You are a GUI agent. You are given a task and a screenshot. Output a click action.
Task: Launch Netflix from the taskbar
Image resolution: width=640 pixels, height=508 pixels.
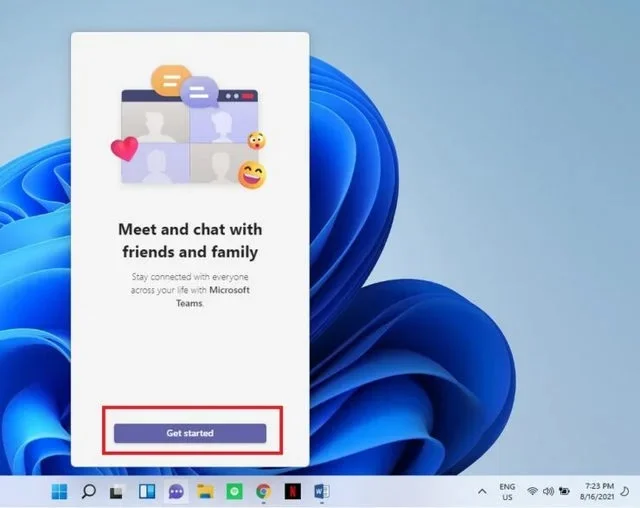pos(293,491)
